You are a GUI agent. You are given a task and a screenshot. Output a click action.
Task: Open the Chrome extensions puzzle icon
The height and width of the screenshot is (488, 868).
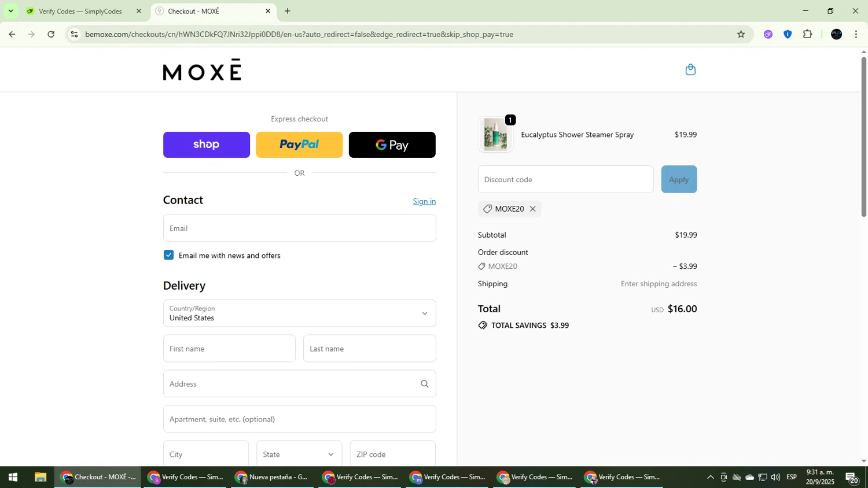click(x=807, y=34)
